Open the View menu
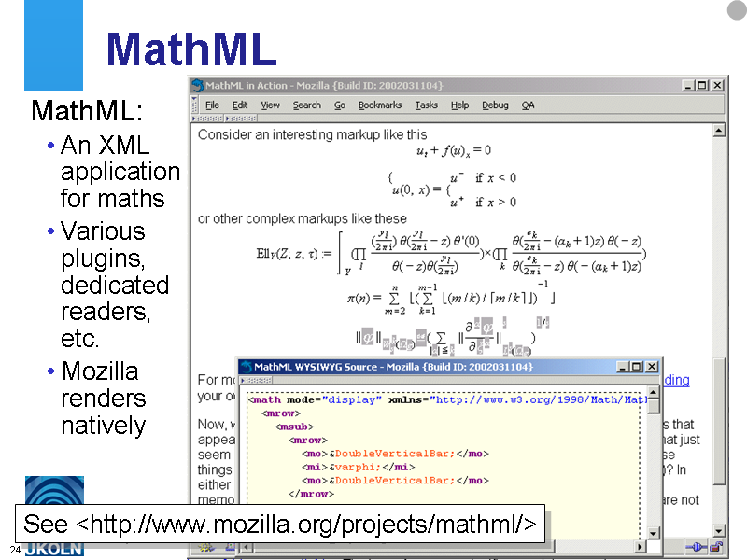 270,105
